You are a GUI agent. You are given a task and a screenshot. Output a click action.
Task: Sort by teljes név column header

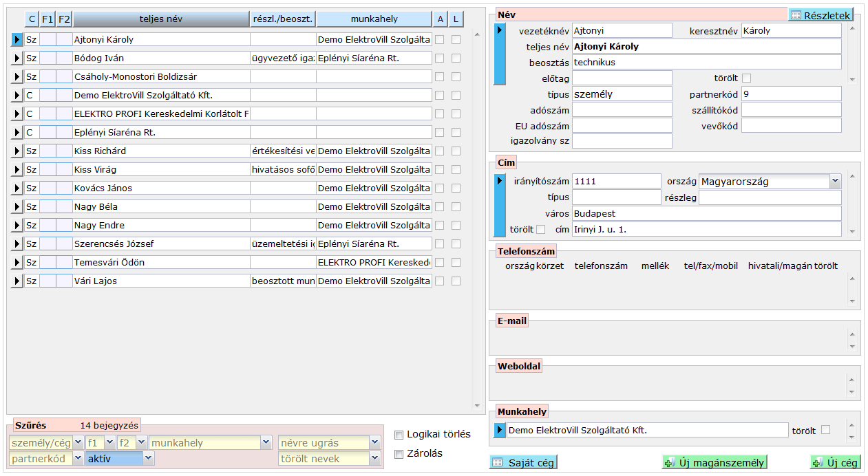coord(161,19)
